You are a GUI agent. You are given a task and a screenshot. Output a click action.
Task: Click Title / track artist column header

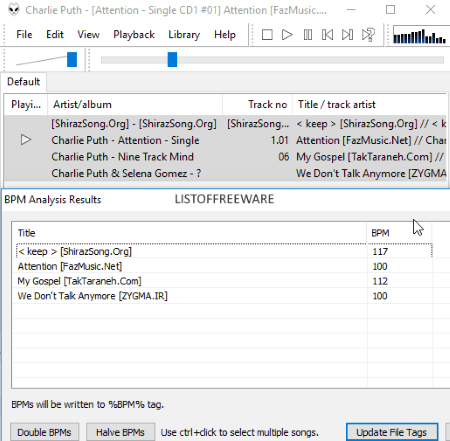pyautogui.click(x=369, y=105)
